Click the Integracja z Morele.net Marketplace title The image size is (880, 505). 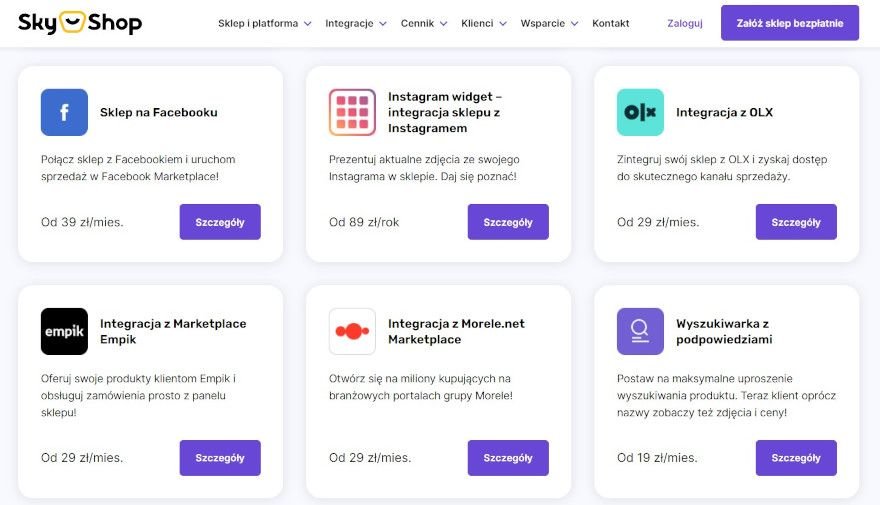[456, 331]
